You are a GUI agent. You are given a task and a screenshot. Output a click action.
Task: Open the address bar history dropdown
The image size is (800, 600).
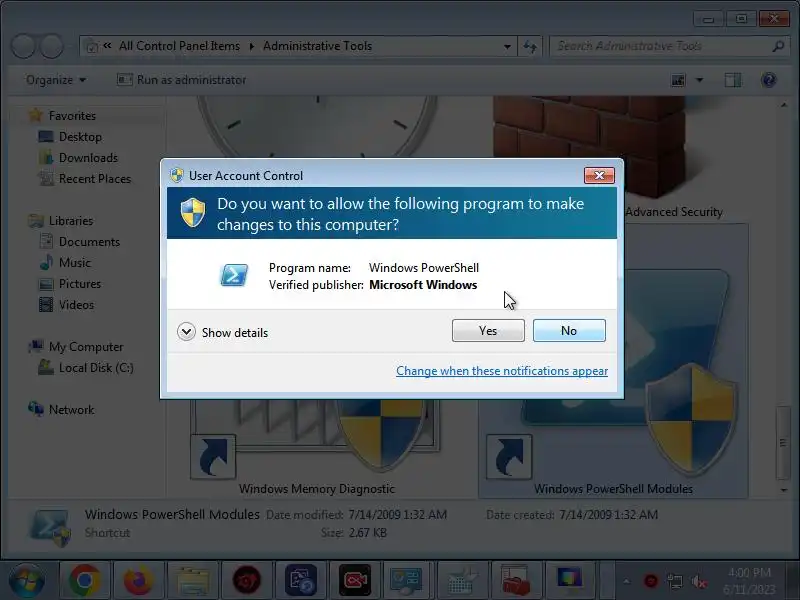(507, 46)
